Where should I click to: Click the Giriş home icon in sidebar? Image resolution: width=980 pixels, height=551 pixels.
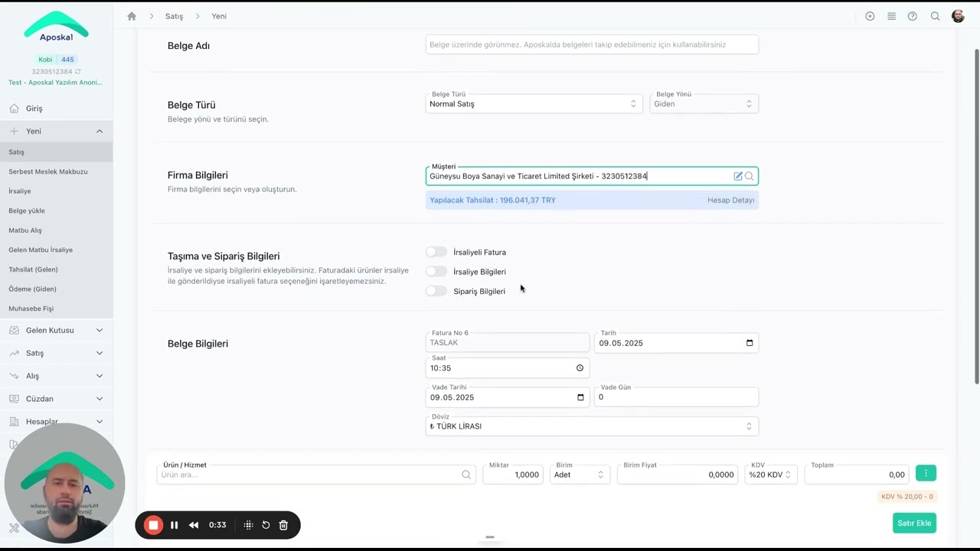click(x=14, y=109)
